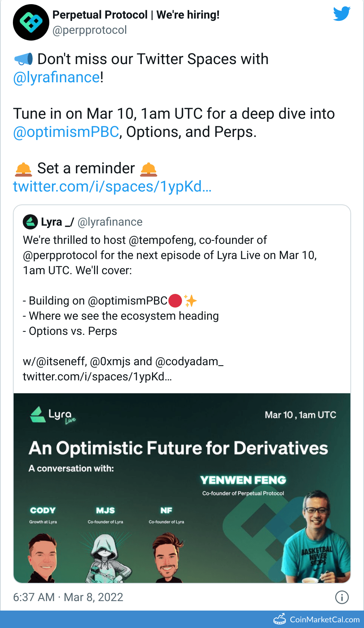The image size is (364, 628).
Task: Click the CoinMarketCal logo icon
Action: pyautogui.click(x=280, y=619)
